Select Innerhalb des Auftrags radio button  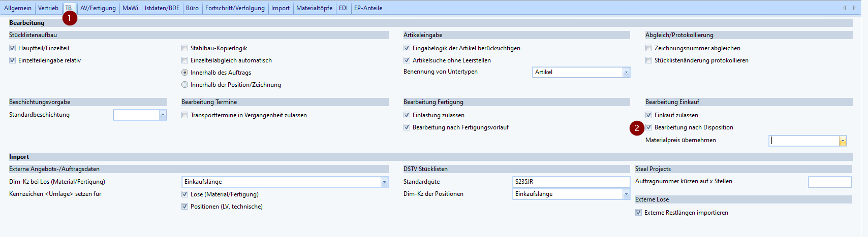click(185, 73)
